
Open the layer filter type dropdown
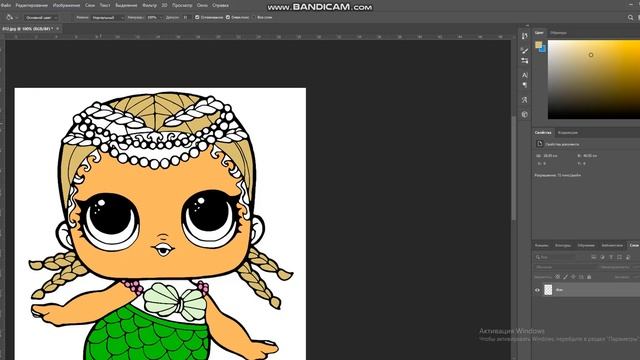point(560,257)
